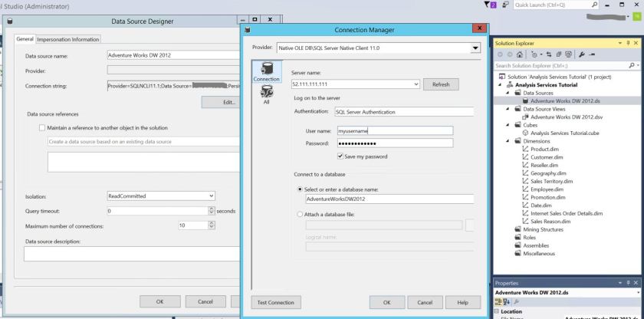Click the Show All Files icon
644x319 pixels.
[568, 54]
